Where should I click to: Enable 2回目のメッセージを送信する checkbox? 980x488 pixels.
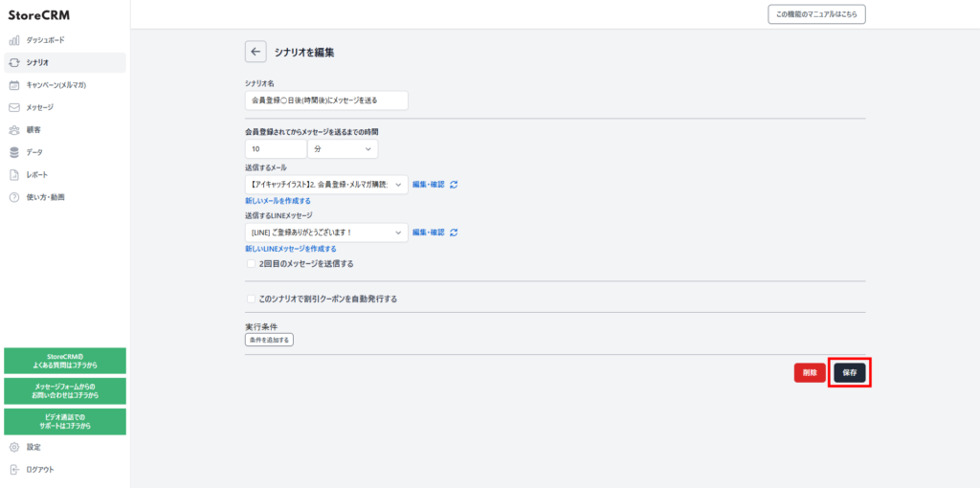point(251,264)
